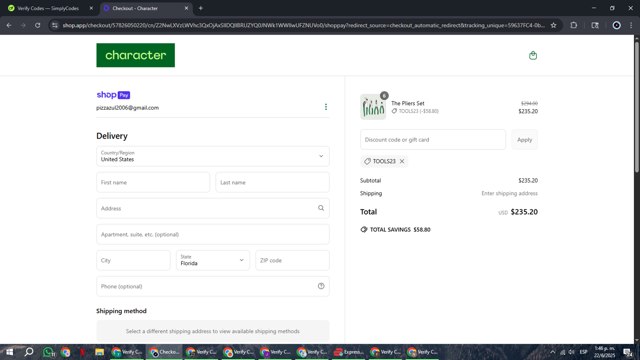Close the Checkout - Character tab
The height and width of the screenshot is (360, 640).
tap(186, 8)
